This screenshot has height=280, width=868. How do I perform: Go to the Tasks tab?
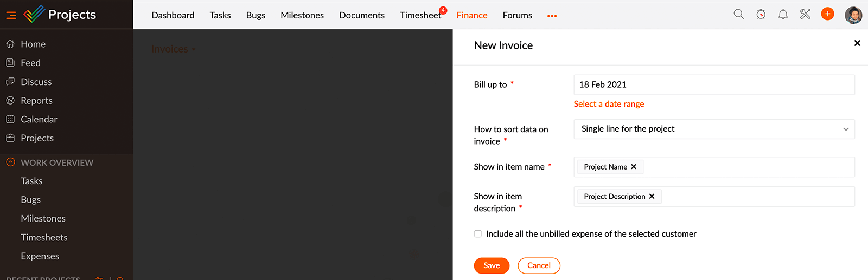(220, 15)
